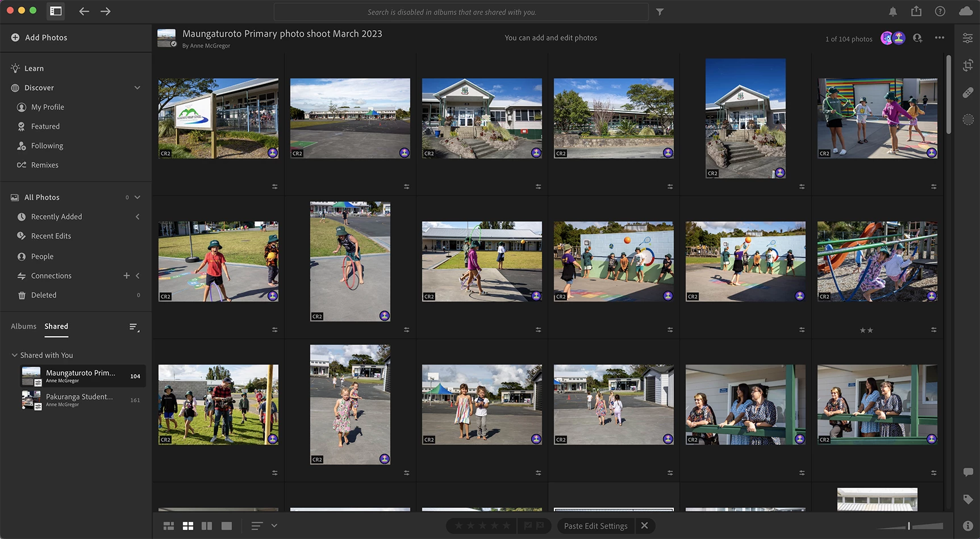
Task: Click the Add Photos plus icon
Action: (15, 37)
